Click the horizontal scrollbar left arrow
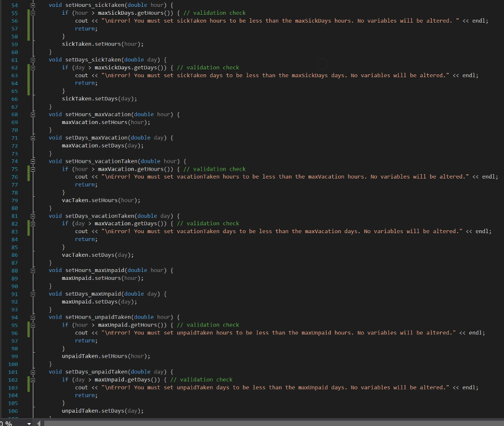 tap(39, 424)
